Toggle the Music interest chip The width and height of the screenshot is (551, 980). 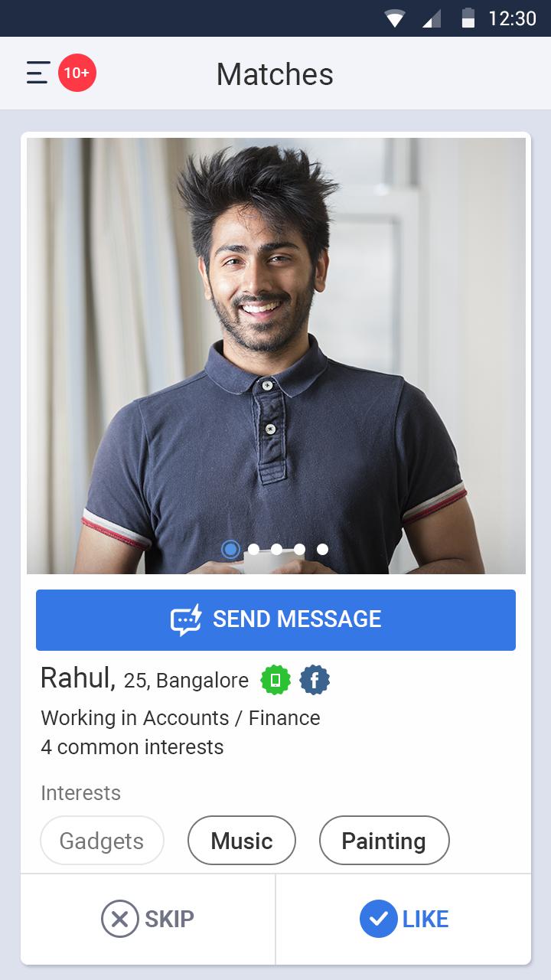242,841
